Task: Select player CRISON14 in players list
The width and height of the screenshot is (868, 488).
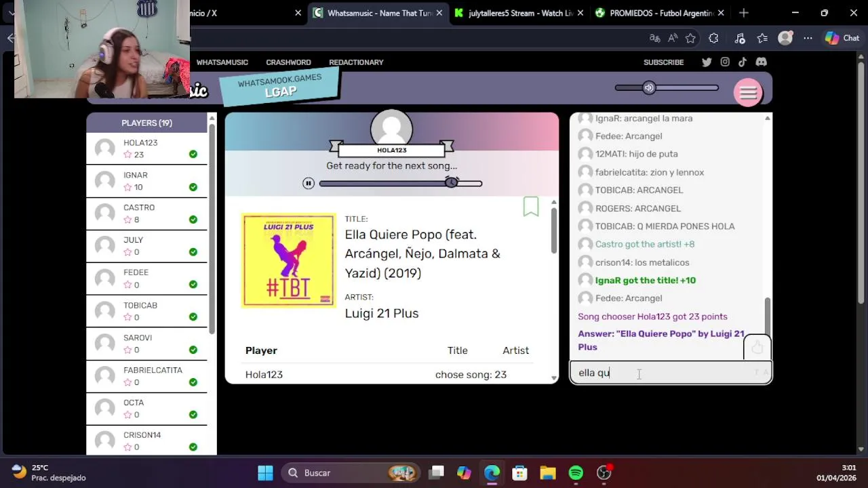Action: click(146, 441)
